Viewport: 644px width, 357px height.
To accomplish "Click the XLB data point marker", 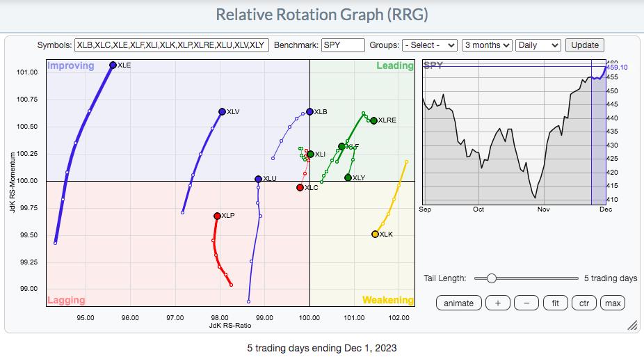I will [309, 111].
